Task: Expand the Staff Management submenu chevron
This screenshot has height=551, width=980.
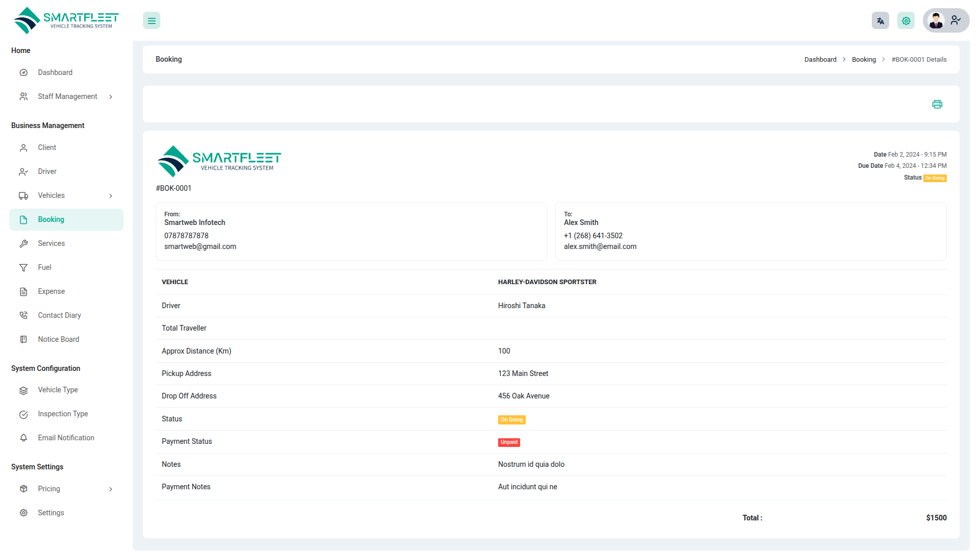Action: click(111, 97)
